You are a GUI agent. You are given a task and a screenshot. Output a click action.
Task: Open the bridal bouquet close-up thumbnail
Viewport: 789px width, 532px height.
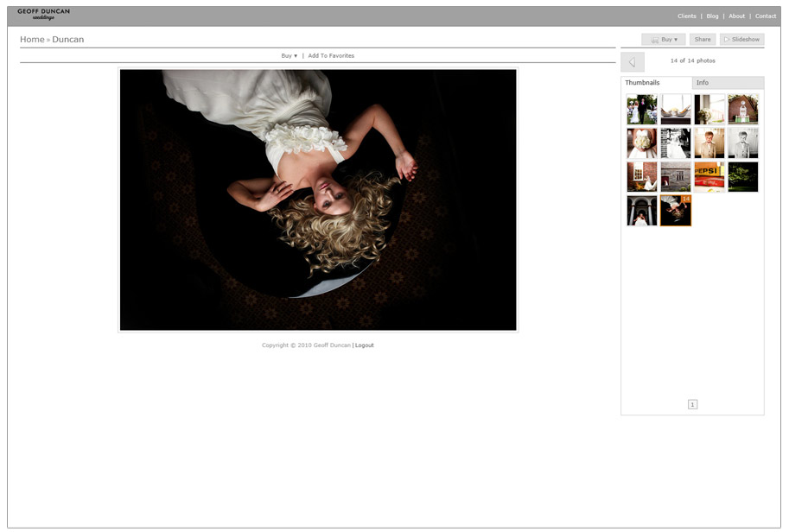click(x=641, y=142)
